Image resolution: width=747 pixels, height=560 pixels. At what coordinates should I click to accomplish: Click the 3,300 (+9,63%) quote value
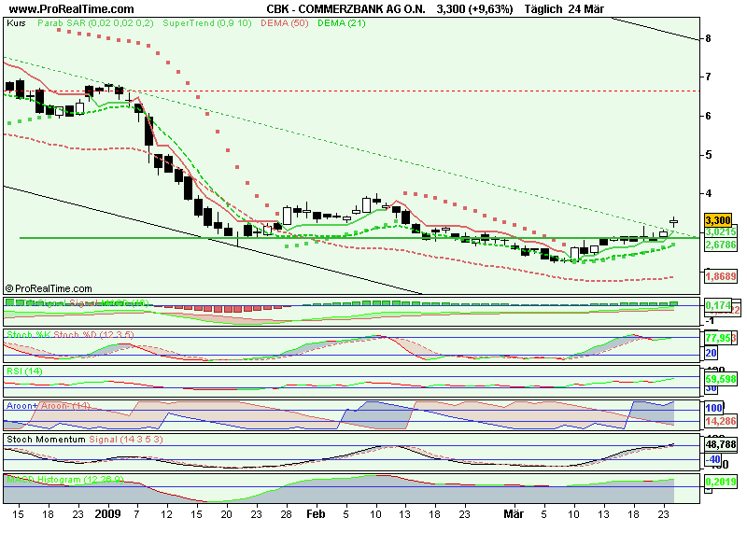(474, 8)
